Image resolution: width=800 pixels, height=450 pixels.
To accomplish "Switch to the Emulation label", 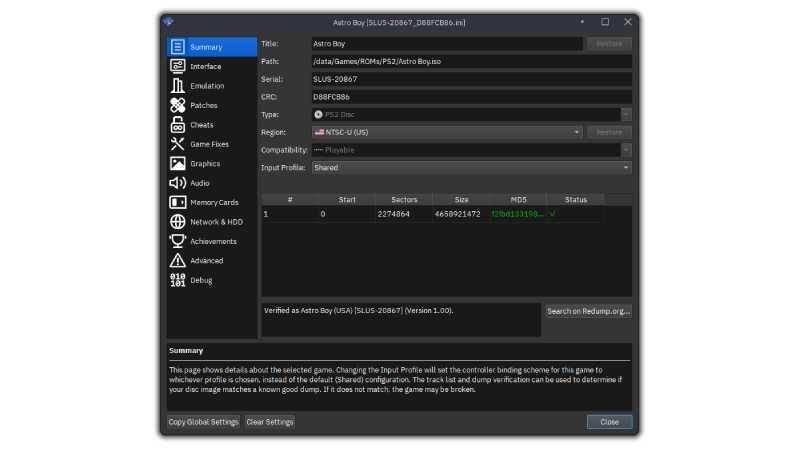I will [207, 86].
